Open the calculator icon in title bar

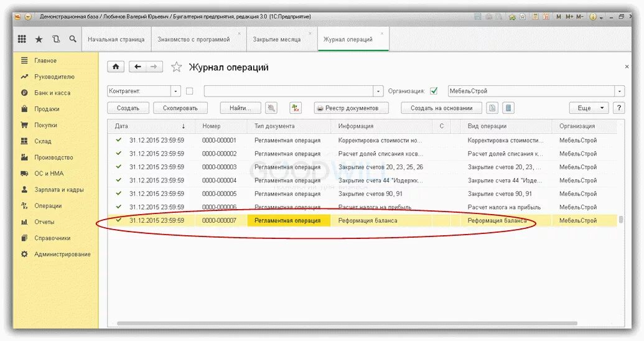pos(535,17)
